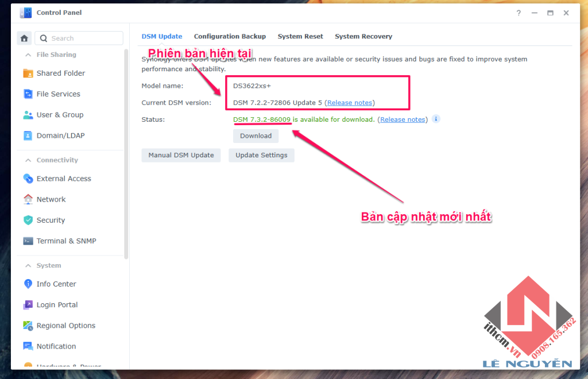The image size is (588, 379).
Task: Open the Notification settings icon
Action: click(27, 346)
